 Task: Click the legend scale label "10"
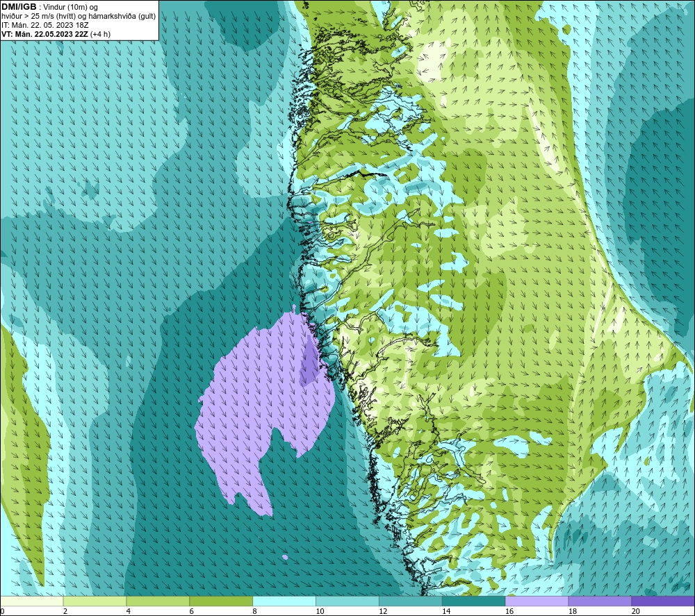tap(320, 611)
